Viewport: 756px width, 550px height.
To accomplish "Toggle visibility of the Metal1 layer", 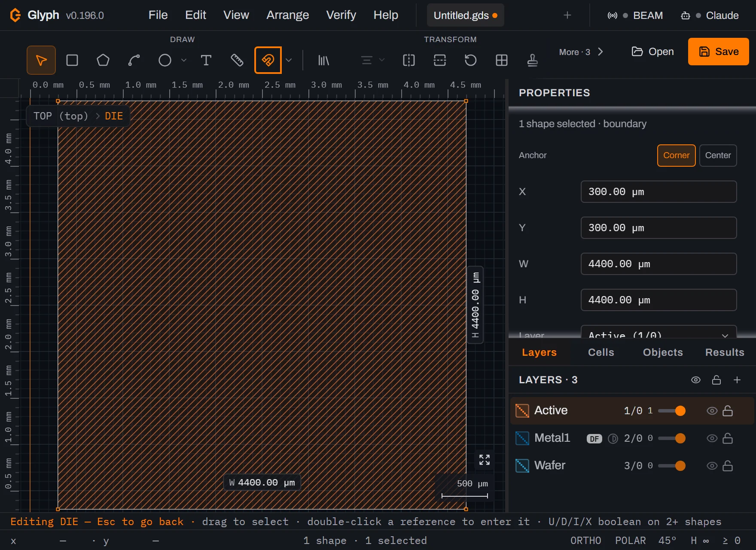I will pos(712,438).
